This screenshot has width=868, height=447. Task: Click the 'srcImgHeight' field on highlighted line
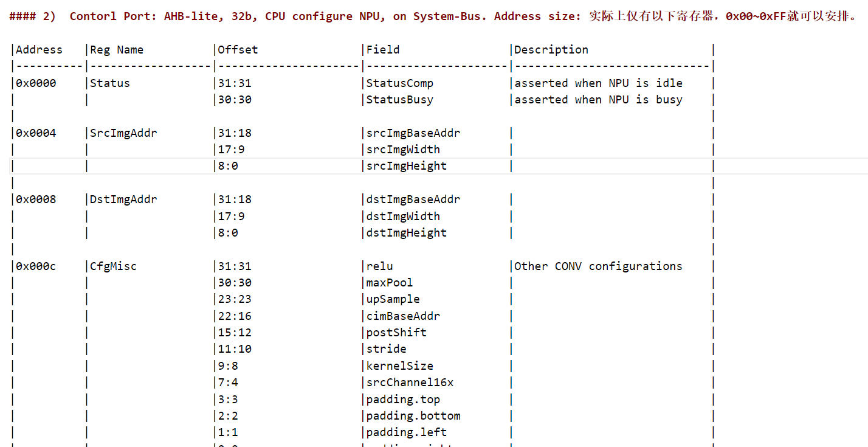click(406, 166)
